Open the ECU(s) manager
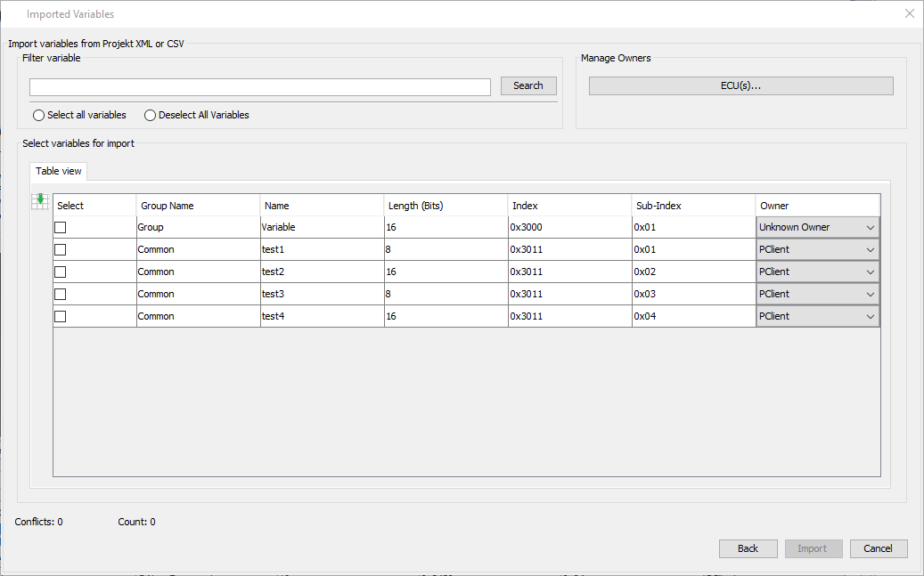924x576 pixels. [740, 85]
